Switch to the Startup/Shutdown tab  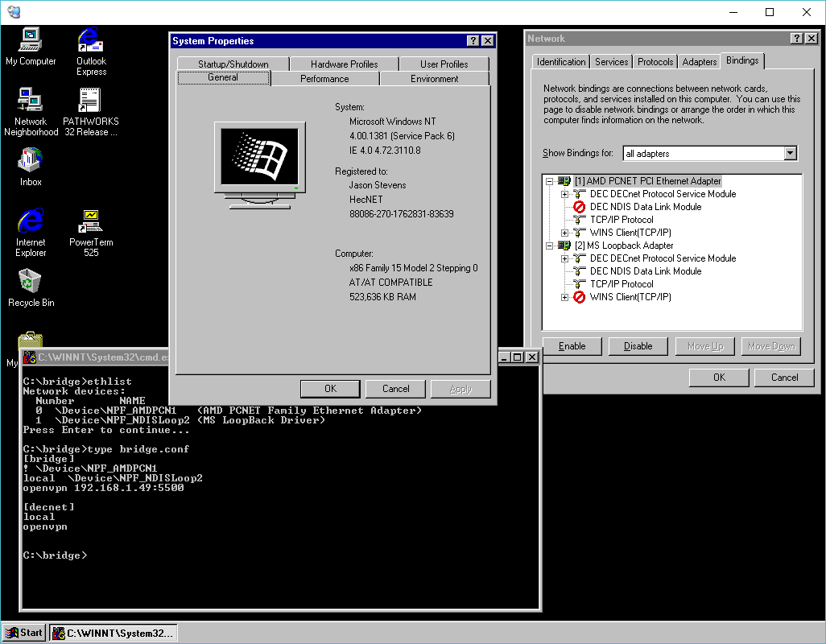pyautogui.click(x=233, y=64)
